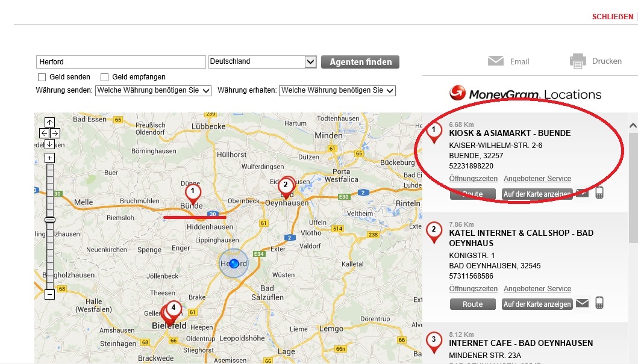Send Kiosk & Asiamarkt location to phone icon
Image resolution: width=638 pixels, height=364 pixels.
click(599, 193)
